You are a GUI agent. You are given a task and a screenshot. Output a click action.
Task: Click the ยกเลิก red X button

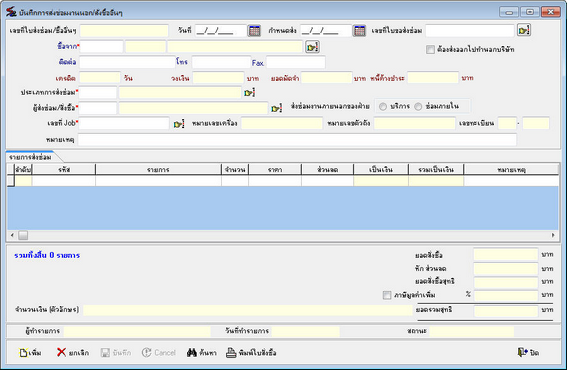click(x=73, y=352)
